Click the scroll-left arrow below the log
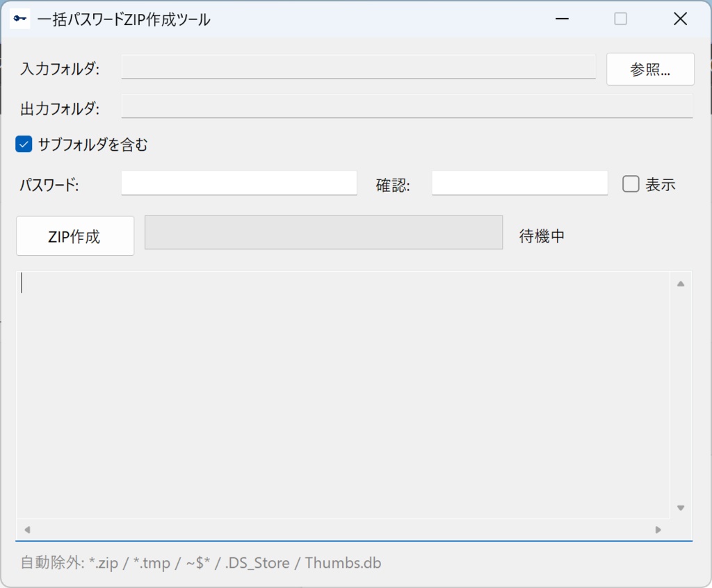 click(26, 530)
